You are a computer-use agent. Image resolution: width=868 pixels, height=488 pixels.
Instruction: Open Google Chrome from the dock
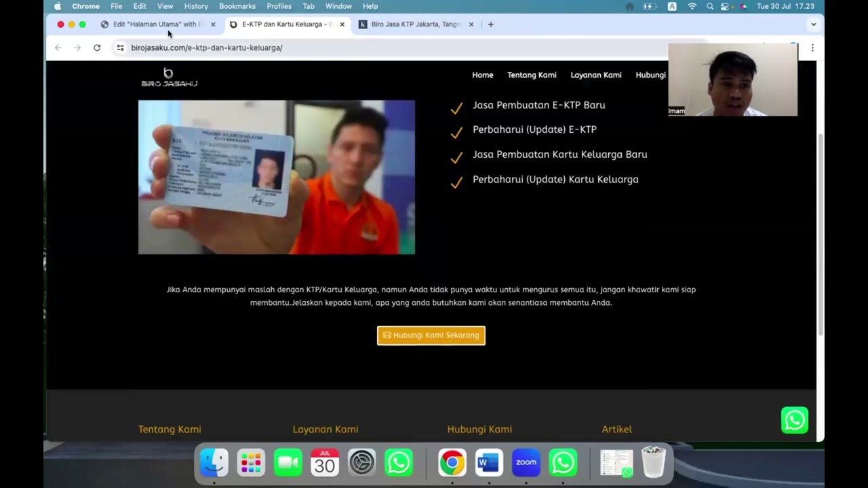[x=452, y=463]
